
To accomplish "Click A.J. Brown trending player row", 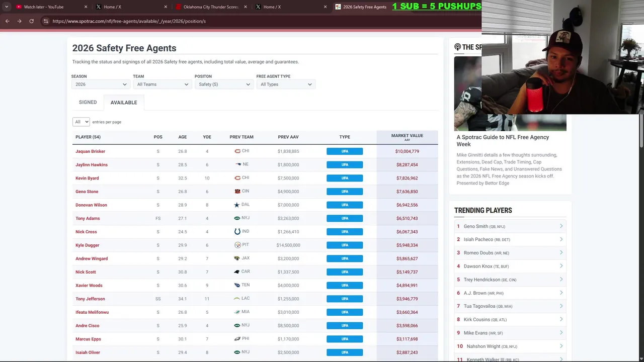I will click(x=510, y=293).
